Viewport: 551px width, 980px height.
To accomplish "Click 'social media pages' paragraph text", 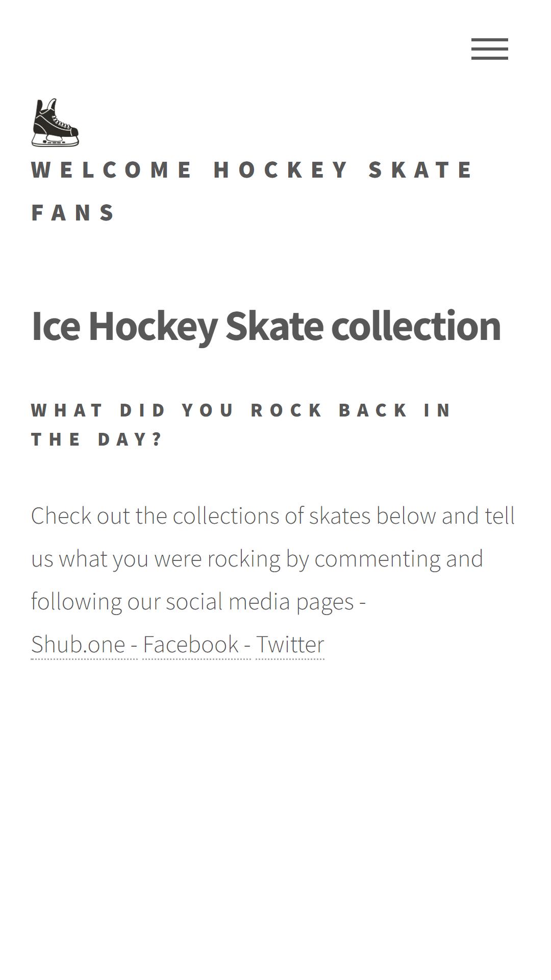I will [260, 602].
